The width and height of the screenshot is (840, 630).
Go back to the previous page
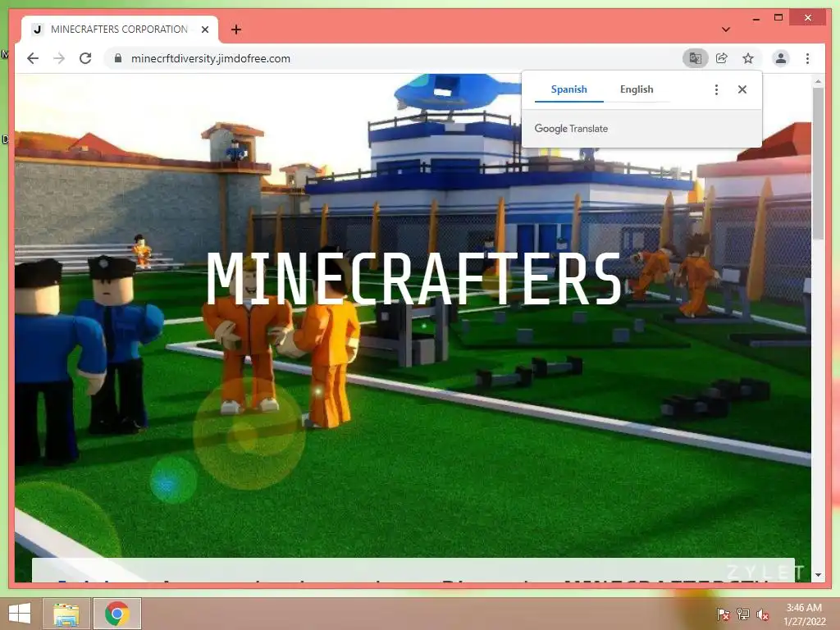[33, 58]
